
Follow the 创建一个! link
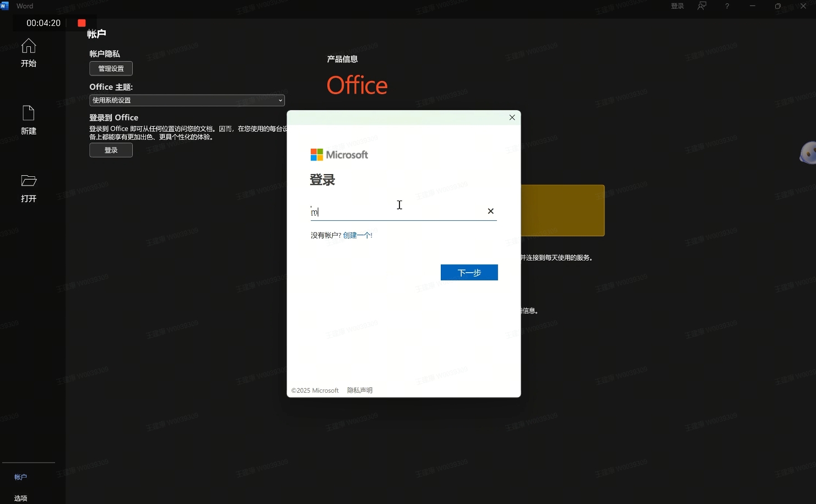tap(358, 235)
